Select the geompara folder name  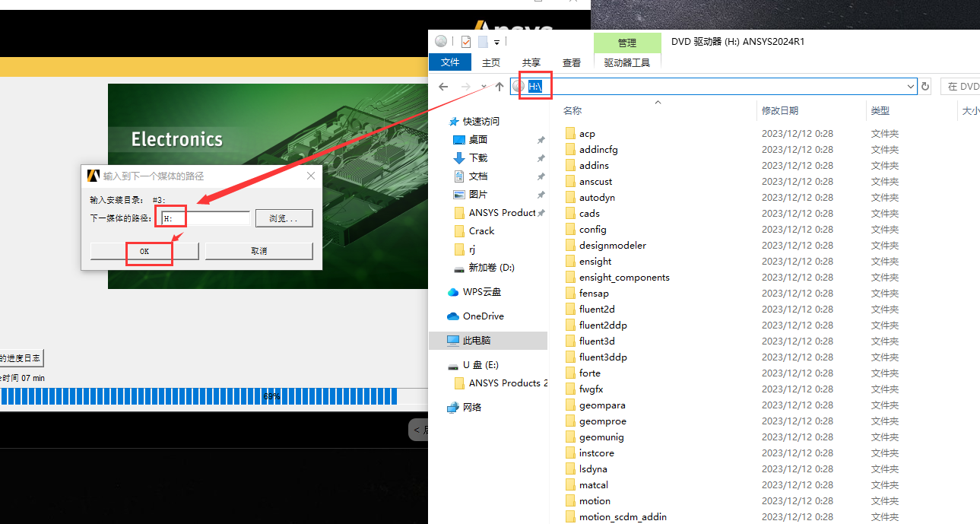[602, 405]
